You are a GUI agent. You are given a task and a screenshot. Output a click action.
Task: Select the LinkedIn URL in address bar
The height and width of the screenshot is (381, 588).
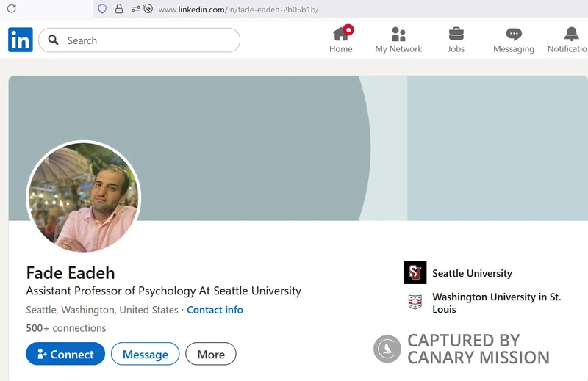[x=238, y=10]
